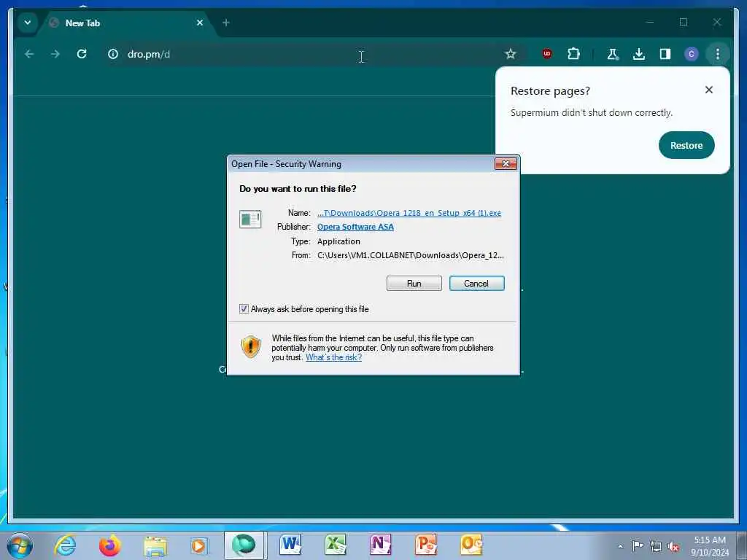Show downloads via the download icon
747x560 pixels.
[x=639, y=54]
